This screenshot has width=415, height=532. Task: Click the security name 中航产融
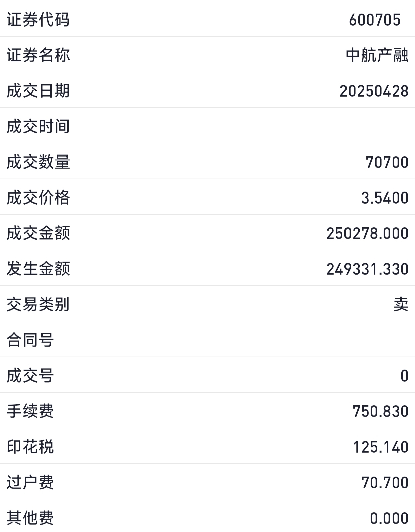pos(377,55)
